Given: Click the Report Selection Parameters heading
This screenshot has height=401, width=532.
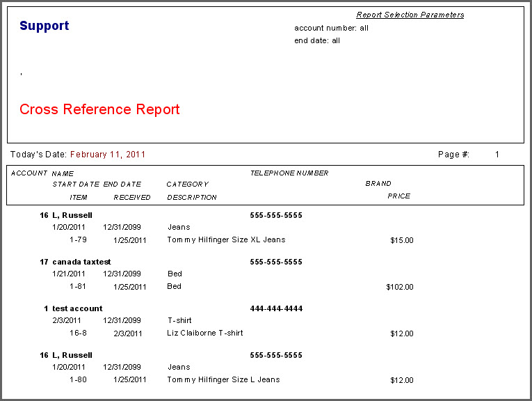Looking at the screenshot, I should (410, 15).
